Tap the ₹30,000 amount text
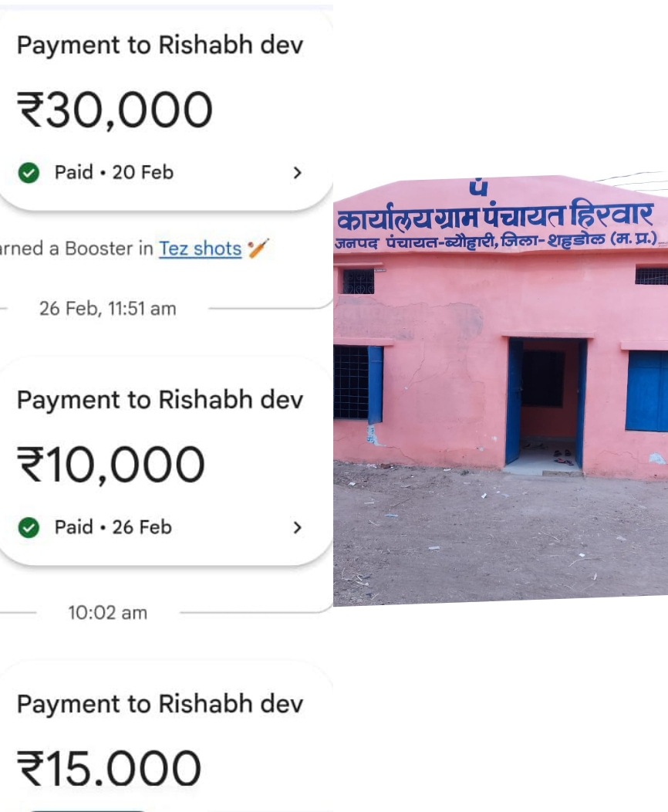This screenshot has width=668, height=812. (115, 110)
